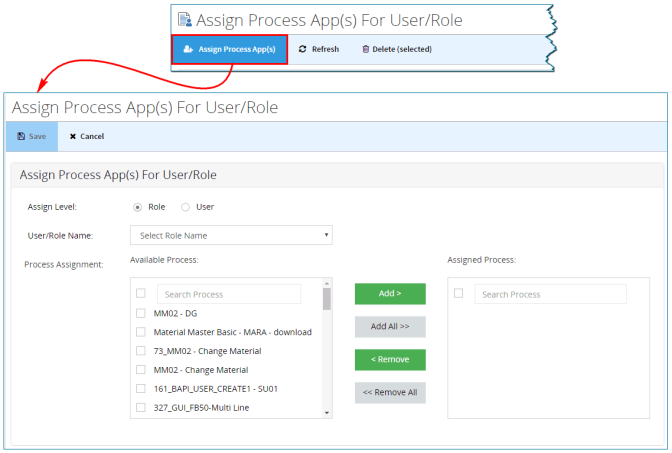This screenshot has width=672, height=453.
Task: Select the User radio button
Action: click(185, 207)
